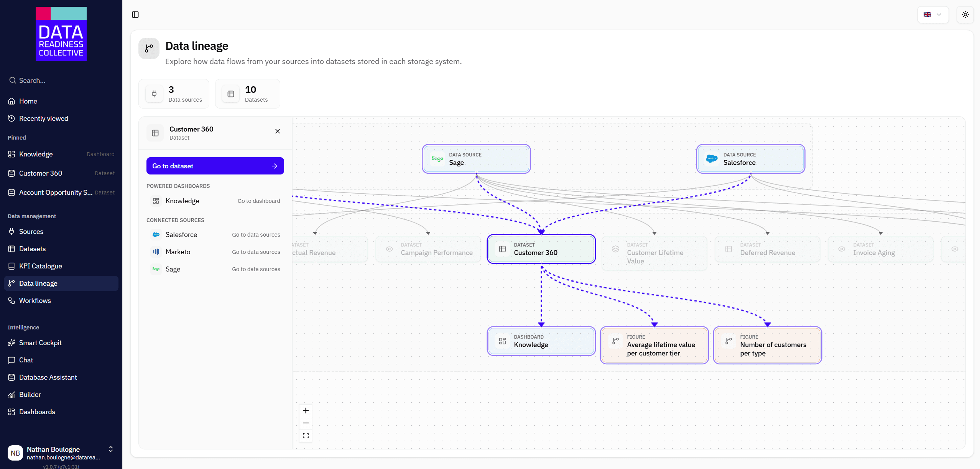Click the Datasets sidebar icon
Image resolution: width=980 pixels, height=469 pixels.
(x=12, y=249)
